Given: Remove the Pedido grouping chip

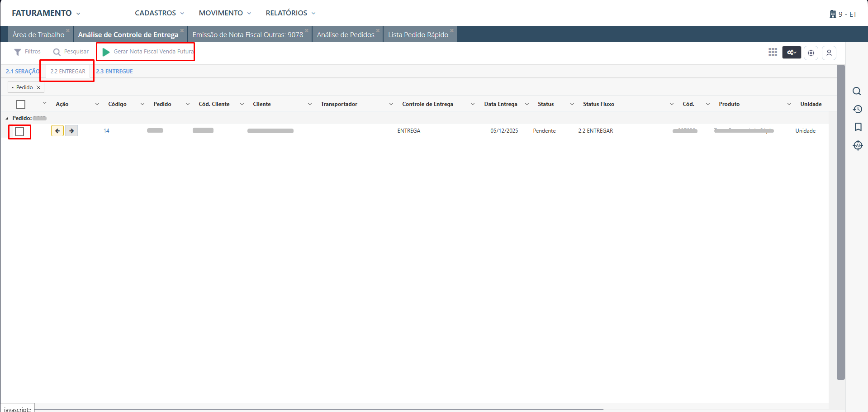Looking at the screenshot, I should [38, 87].
